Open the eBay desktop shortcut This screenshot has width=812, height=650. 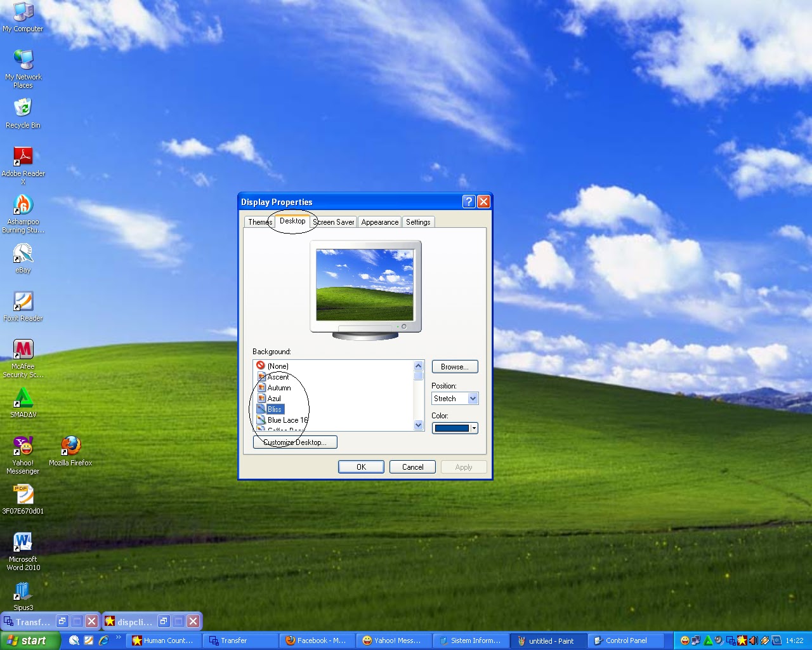coord(23,254)
